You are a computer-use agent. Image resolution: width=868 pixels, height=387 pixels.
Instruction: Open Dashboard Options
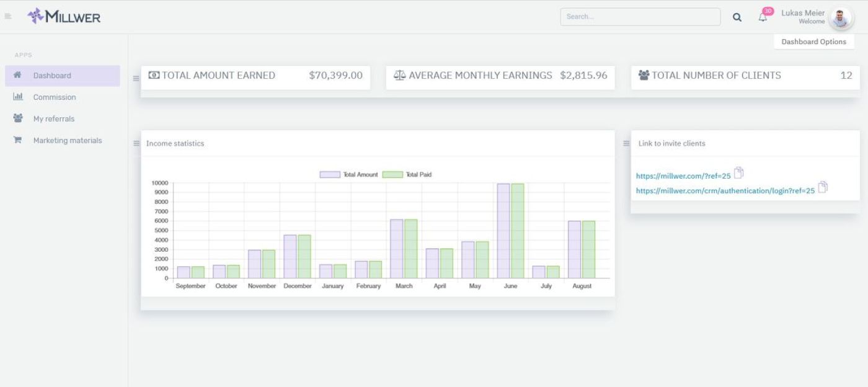[813, 42]
